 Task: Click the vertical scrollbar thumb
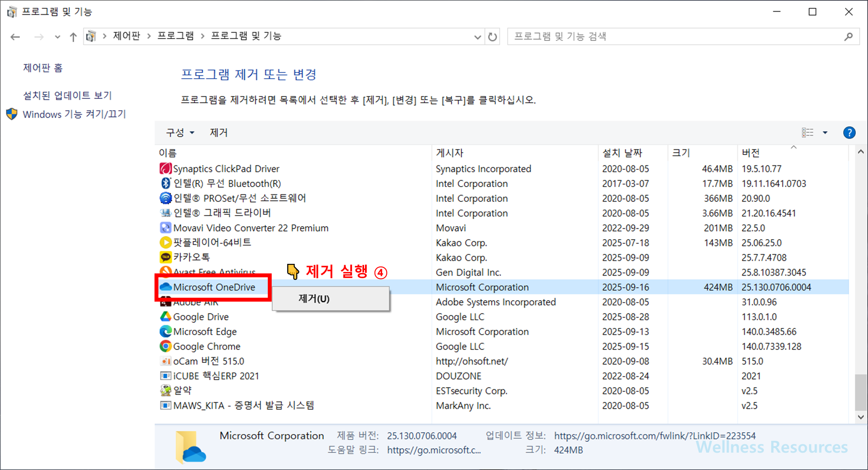pos(861,392)
